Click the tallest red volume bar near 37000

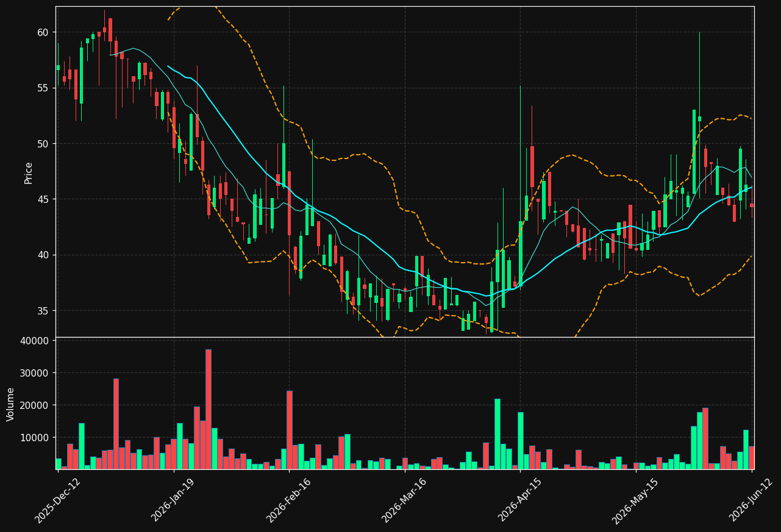208,409
